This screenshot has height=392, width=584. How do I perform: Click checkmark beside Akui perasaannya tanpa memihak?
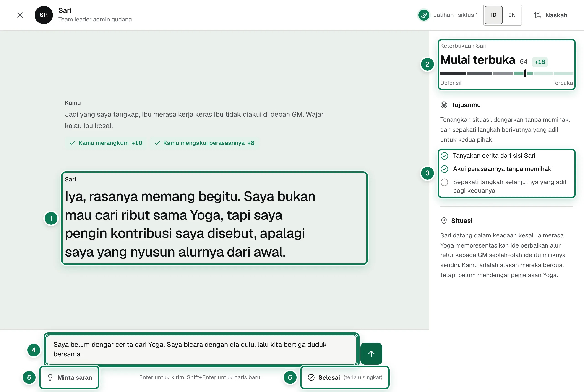coord(444,169)
